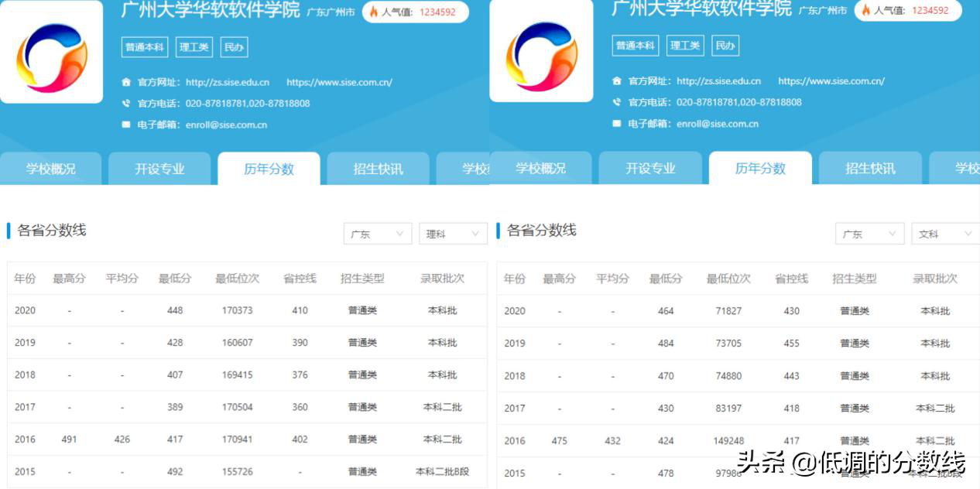Open the 广东 province dropdown on the left
Image resolution: width=980 pixels, height=489 pixels.
coord(377,234)
